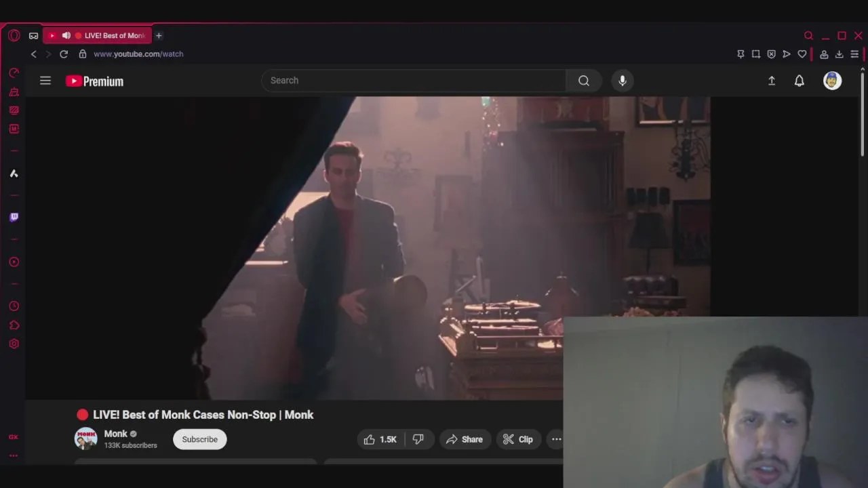Open more actions ellipsis menu
The height and width of the screenshot is (488, 868).
coord(556,439)
